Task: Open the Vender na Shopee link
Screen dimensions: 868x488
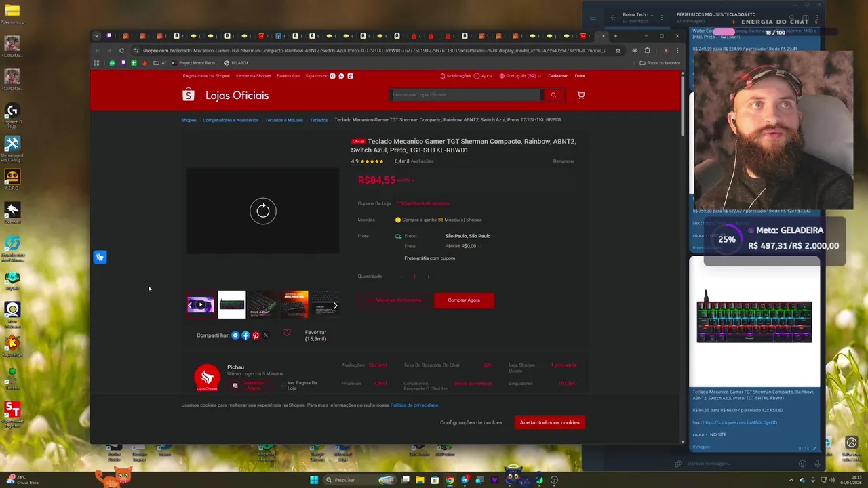Action: pos(253,76)
